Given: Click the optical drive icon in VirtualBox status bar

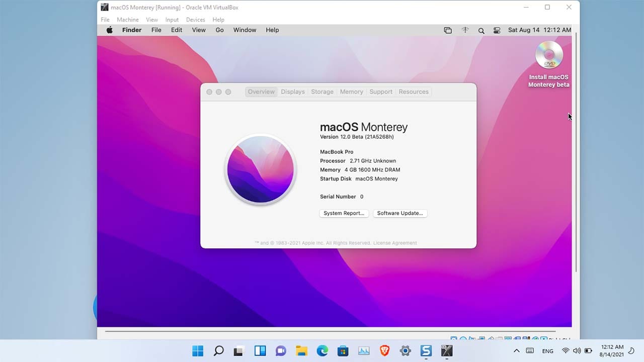Looking at the screenshot, I should tap(464, 338).
